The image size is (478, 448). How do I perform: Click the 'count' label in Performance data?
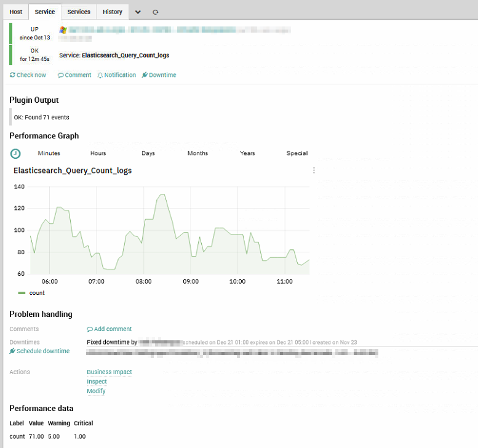pos(17,436)
